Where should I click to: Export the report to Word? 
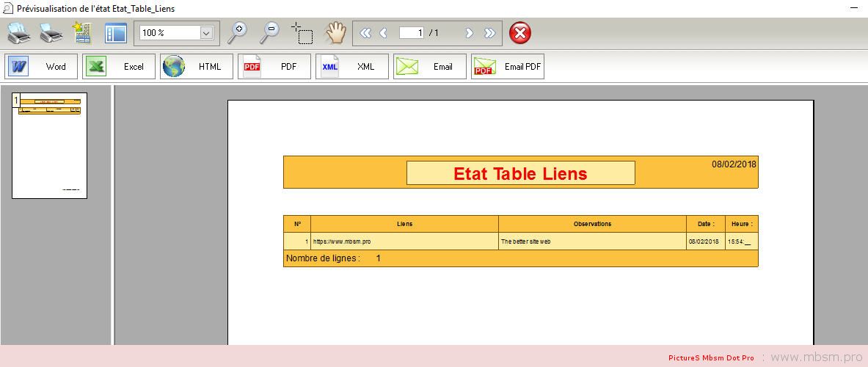click(x=43, y=67)
